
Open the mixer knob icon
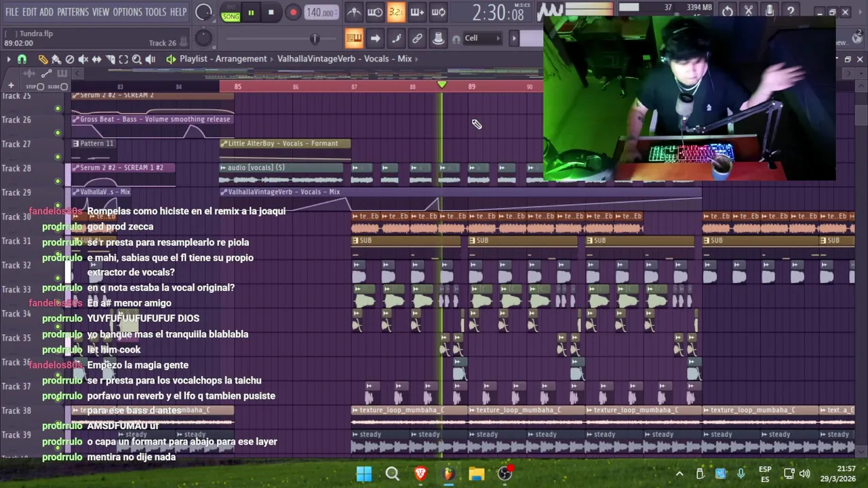(438, 38)
